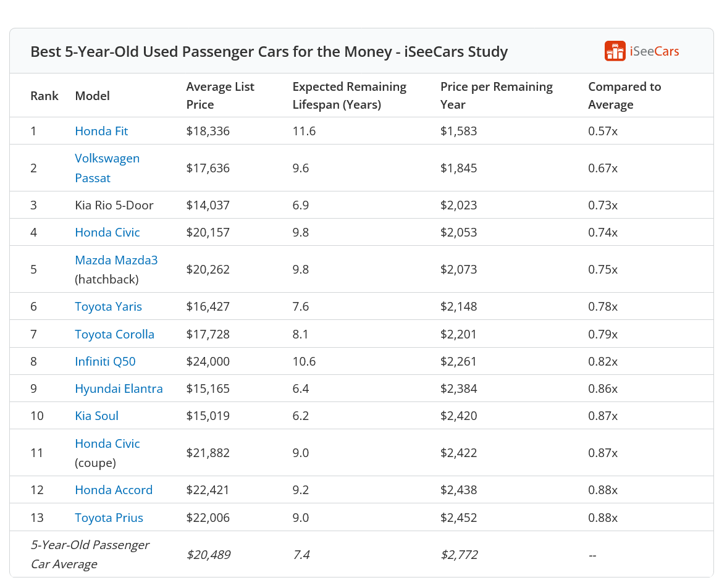727x588 pixels.
Task: Click the Kia Soul link
Action: click(x=96, y=416)
